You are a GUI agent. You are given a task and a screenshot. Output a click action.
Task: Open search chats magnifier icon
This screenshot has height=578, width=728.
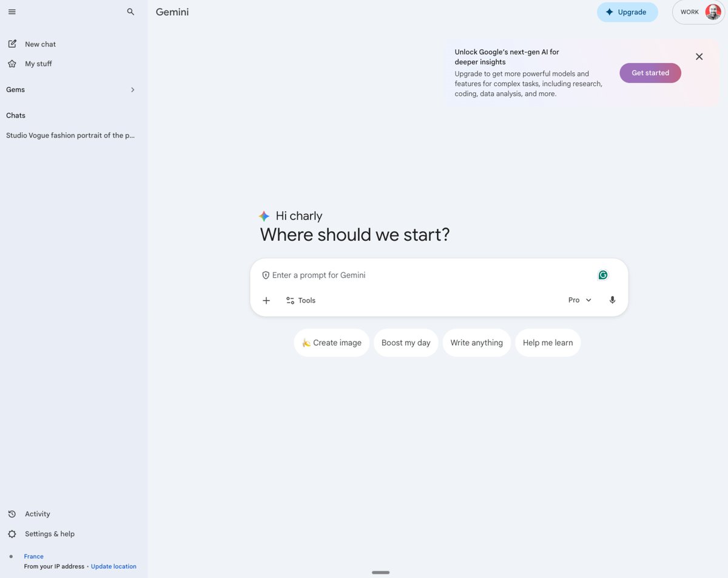click(x=130, y=12)
